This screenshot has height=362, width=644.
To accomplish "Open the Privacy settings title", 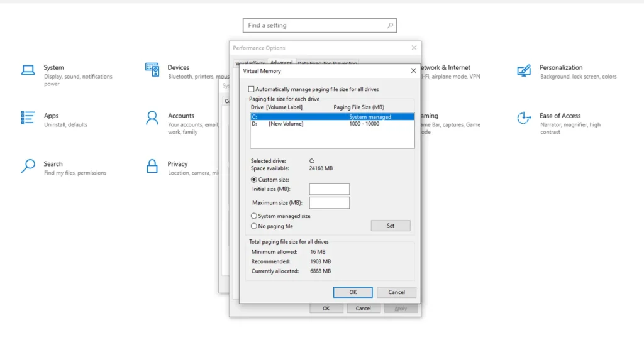I will [177, 164].
